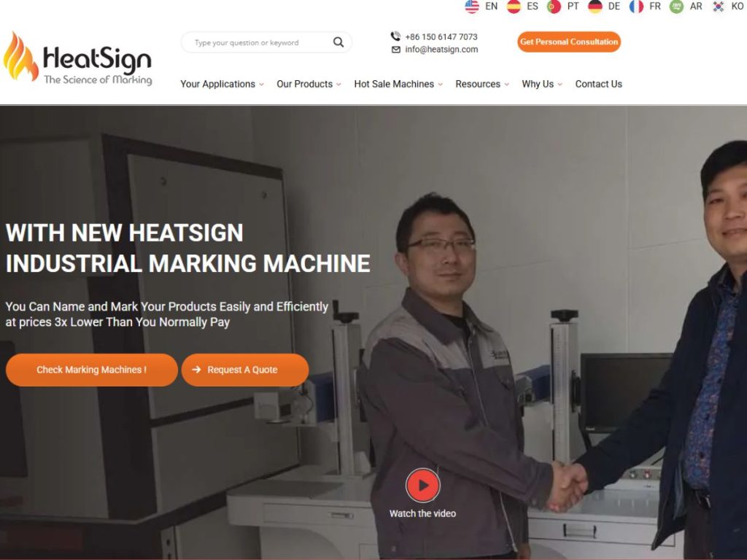Select the Arabic flag icon
The width and height of the screenshot is (747, 560).
676,6
